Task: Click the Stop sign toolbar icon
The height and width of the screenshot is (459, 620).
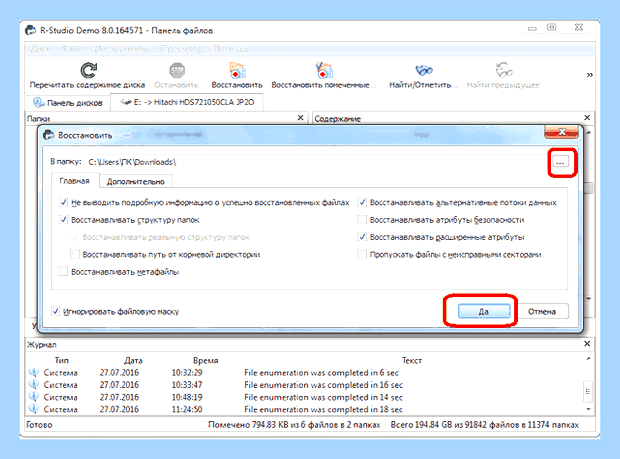Action: (177, 70)
